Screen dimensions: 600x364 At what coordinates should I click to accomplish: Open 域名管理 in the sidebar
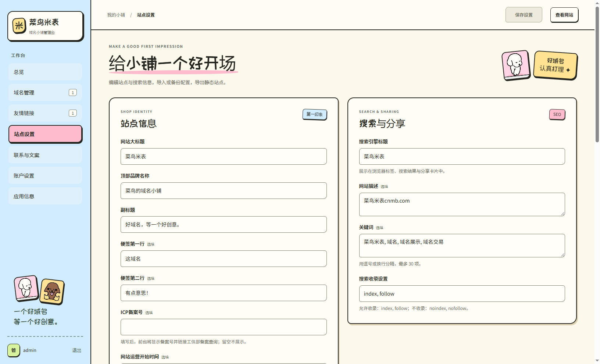[45, 93]
